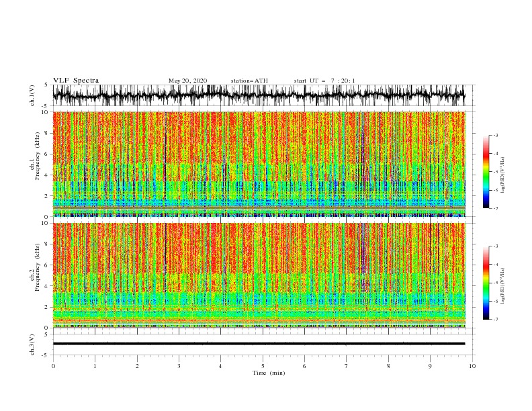Click the "ch.1(V)" waveform axis label
The height and width of the screenshot is (411, 532).
tap(32, 95)
